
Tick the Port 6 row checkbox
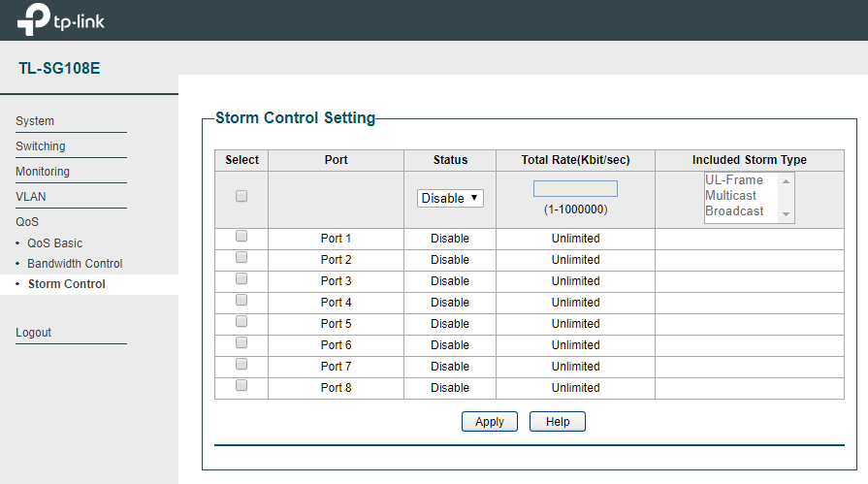241,342
